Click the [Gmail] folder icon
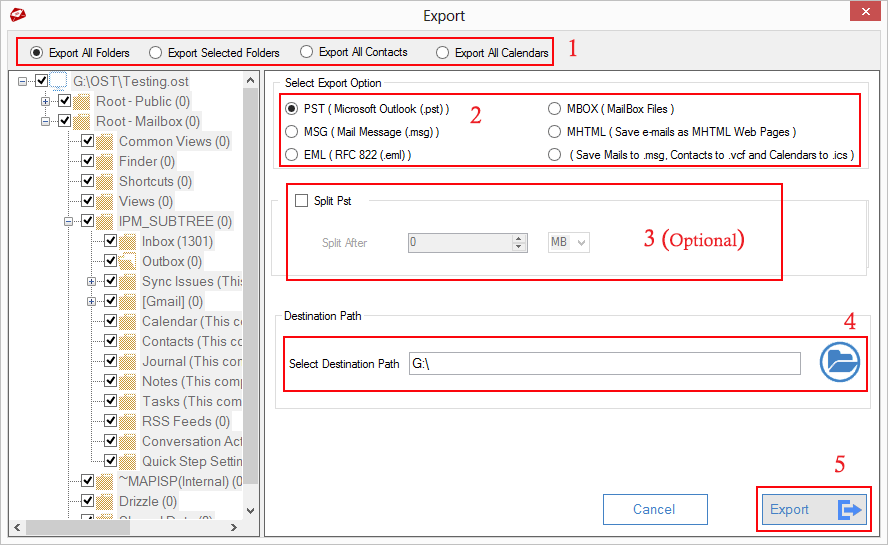 (x=128, y=301)
